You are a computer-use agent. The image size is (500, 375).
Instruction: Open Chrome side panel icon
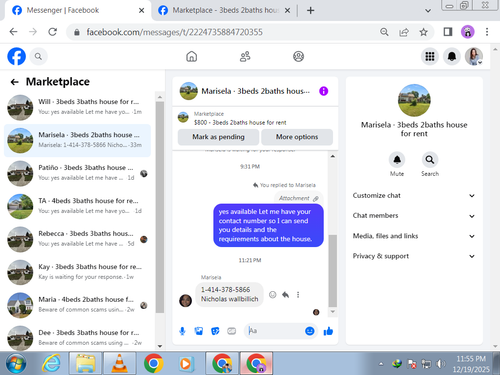tap(448, 32)
